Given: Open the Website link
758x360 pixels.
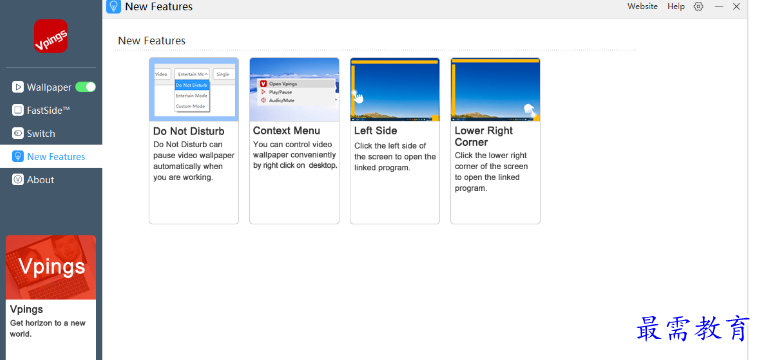Looking at the screenshot, I should [x=642, y=6].
